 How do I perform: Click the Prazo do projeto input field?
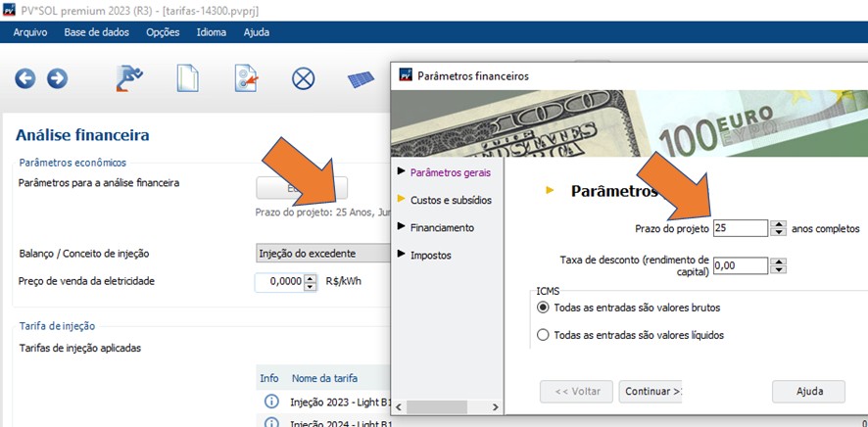(x=740, y=228)
